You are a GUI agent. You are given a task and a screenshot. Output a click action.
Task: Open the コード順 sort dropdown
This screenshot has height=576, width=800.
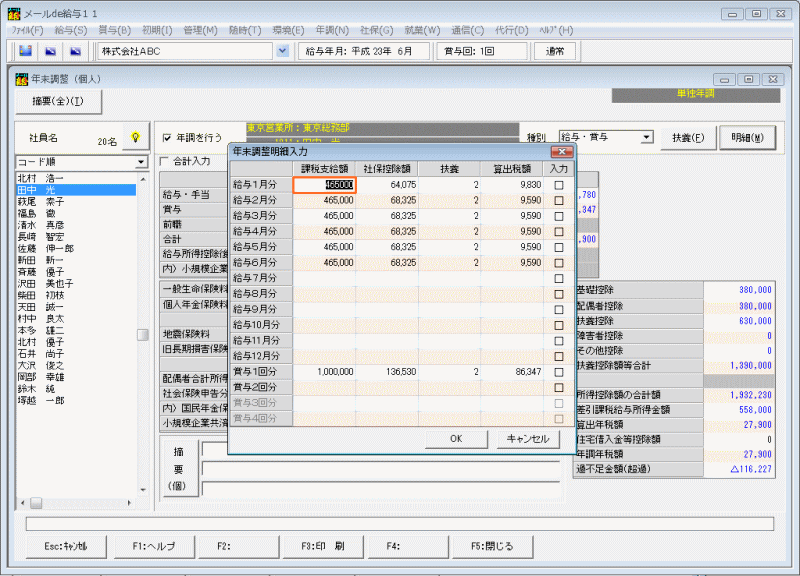141,162
